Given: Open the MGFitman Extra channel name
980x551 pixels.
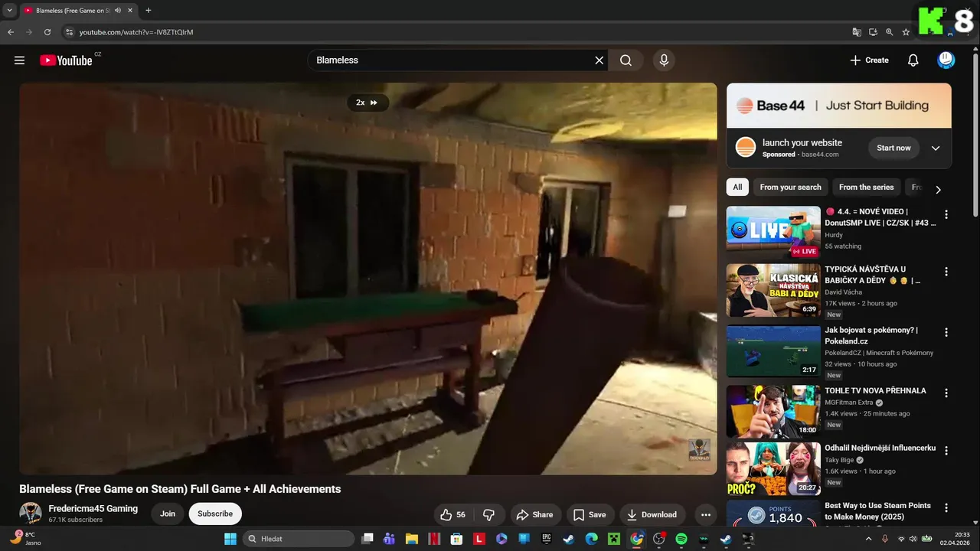Looking at the screenshot, I should (x=849, y=403).
